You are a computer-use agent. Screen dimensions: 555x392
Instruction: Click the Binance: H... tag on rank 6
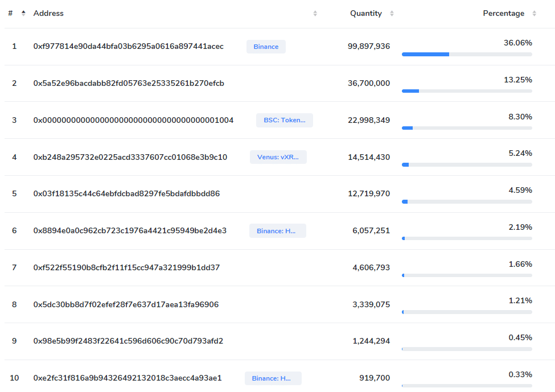tap(277, 230)
